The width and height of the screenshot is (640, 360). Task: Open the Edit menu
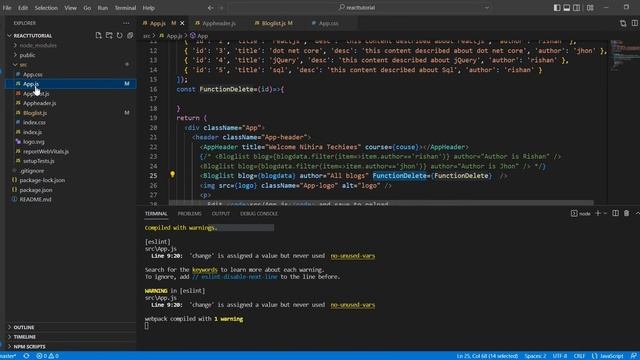pos(23,8)
